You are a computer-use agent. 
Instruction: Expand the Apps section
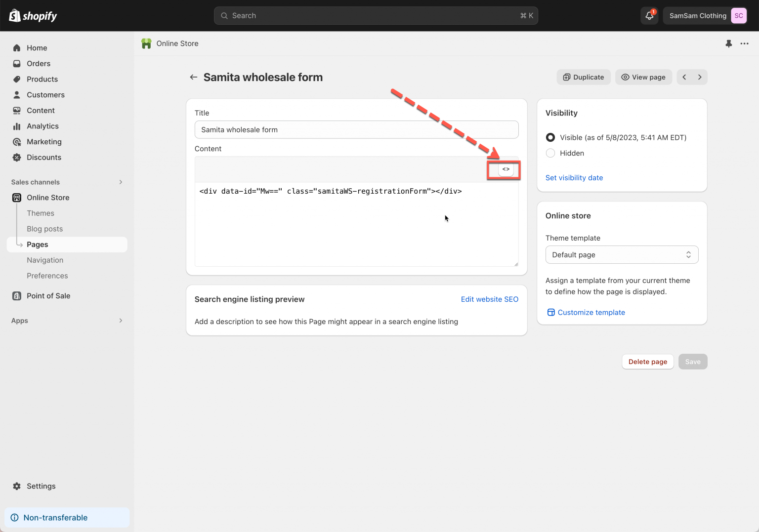121,321
